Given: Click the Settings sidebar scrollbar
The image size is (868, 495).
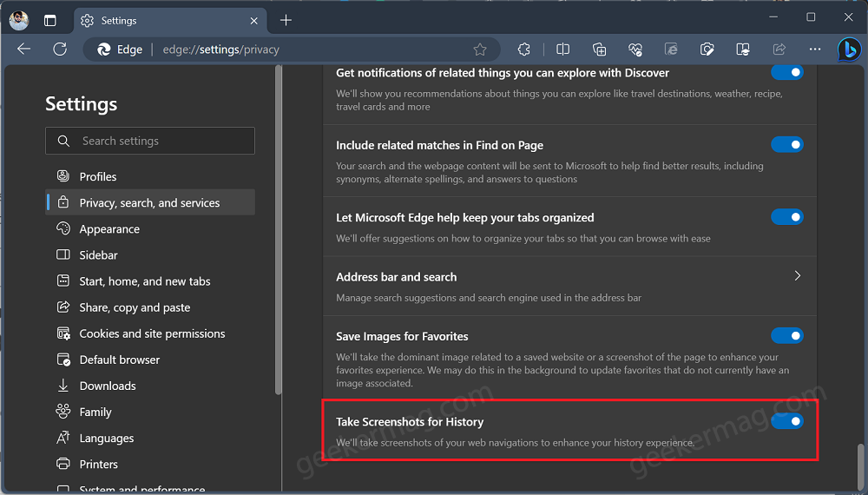Looking at the screenshot, I should [279, 230].
